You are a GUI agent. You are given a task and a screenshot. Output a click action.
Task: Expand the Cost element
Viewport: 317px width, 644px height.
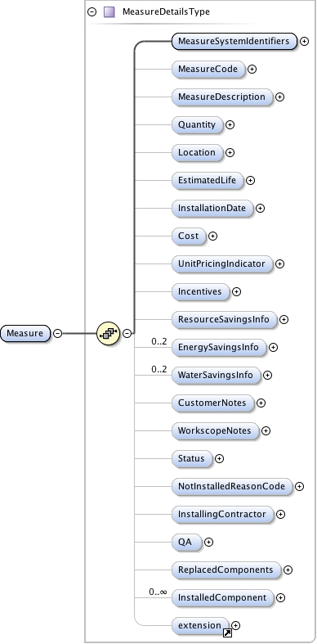coord(213,236)
